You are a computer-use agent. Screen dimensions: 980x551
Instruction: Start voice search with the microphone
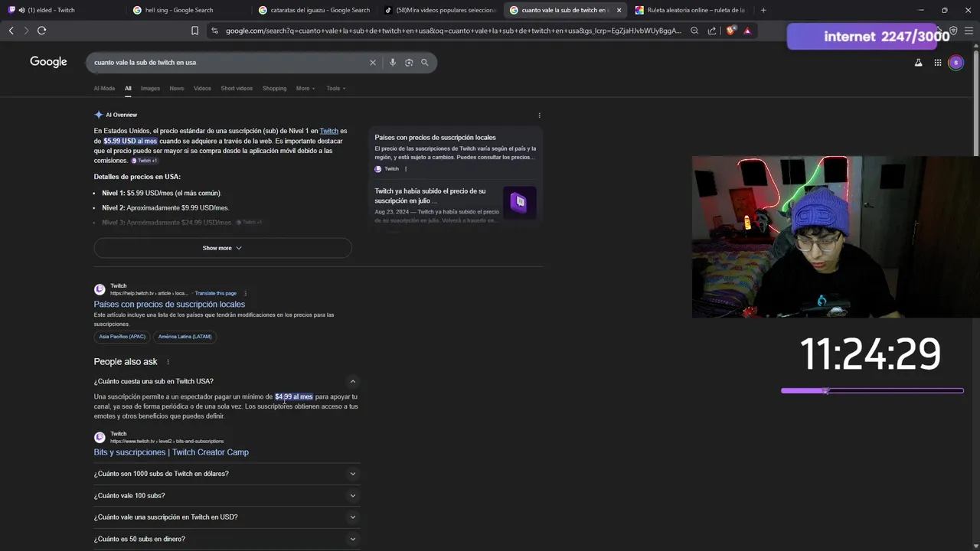pos(393,63)
